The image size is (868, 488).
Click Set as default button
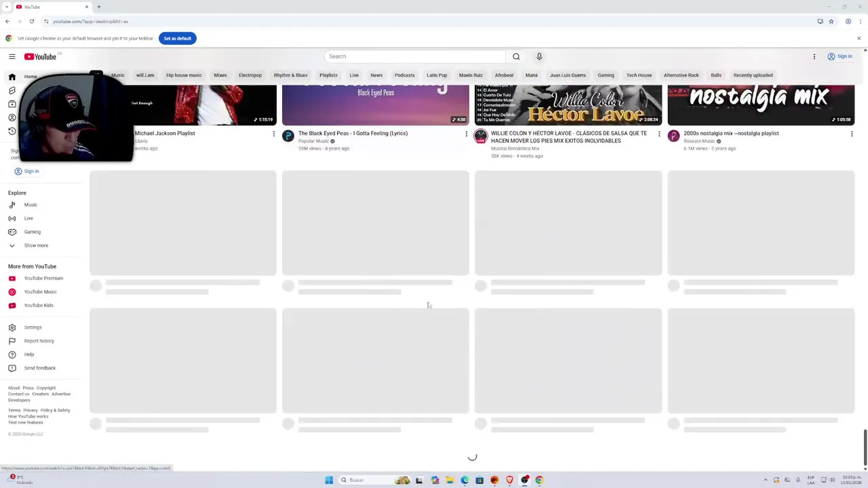pos(177,39)
